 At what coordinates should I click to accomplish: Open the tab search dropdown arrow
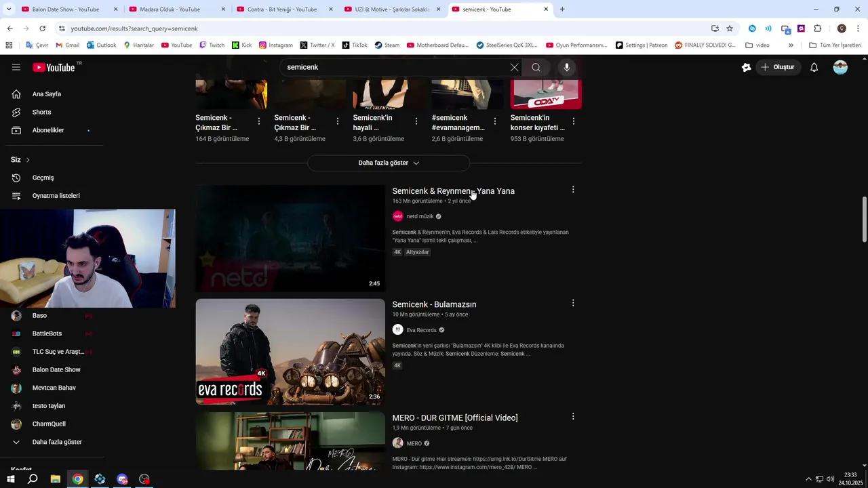click(9, 9)
